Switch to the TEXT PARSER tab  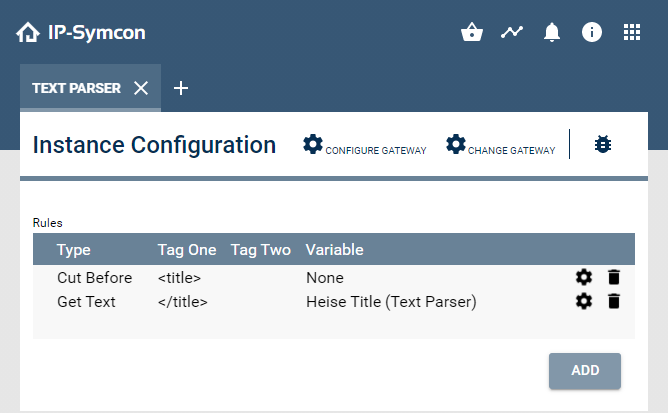76,88
